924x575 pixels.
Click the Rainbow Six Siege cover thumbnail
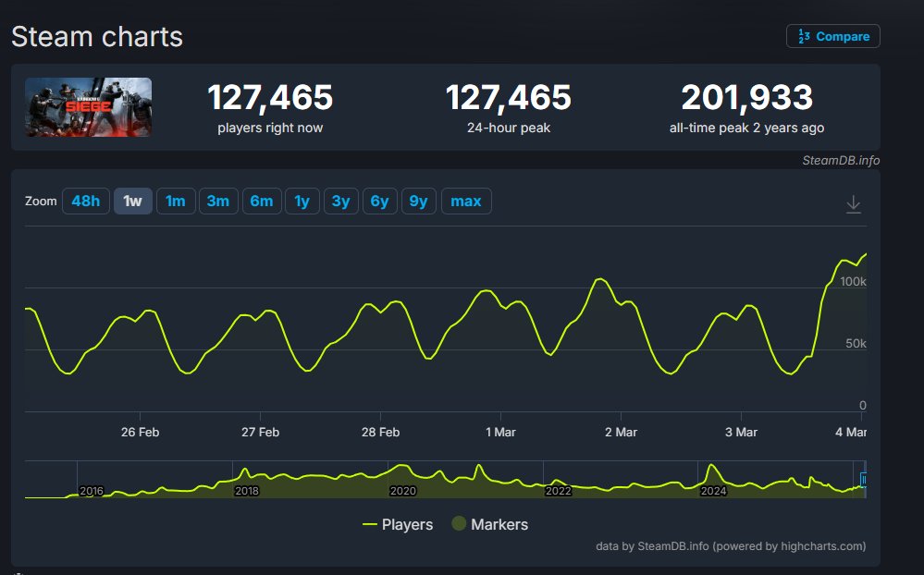(x=88, y=106)
